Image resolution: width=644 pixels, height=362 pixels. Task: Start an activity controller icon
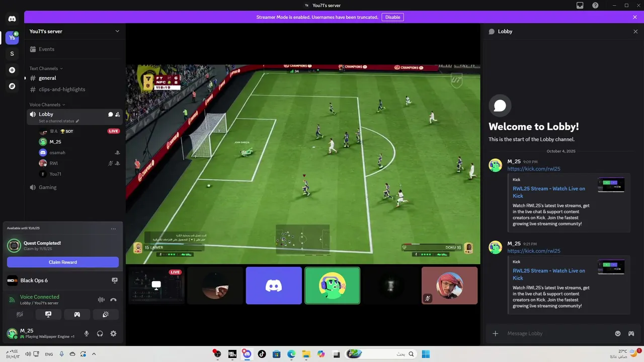tap(77, 314)
